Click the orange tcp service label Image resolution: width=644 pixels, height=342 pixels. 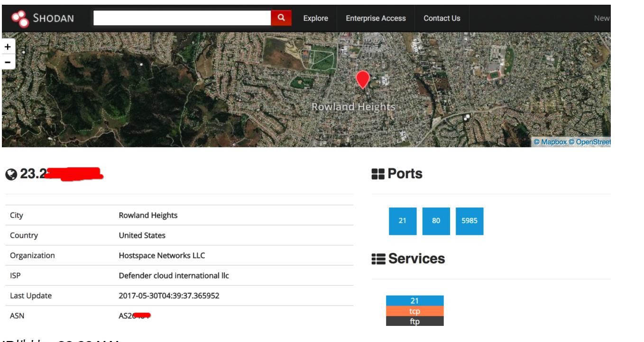pyautogui.click(x=414, y=311)
